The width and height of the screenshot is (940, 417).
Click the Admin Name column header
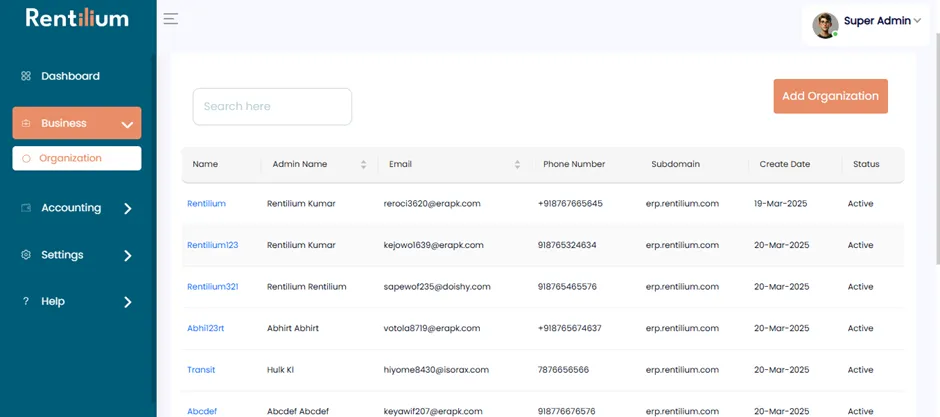(x=300, y=164)
